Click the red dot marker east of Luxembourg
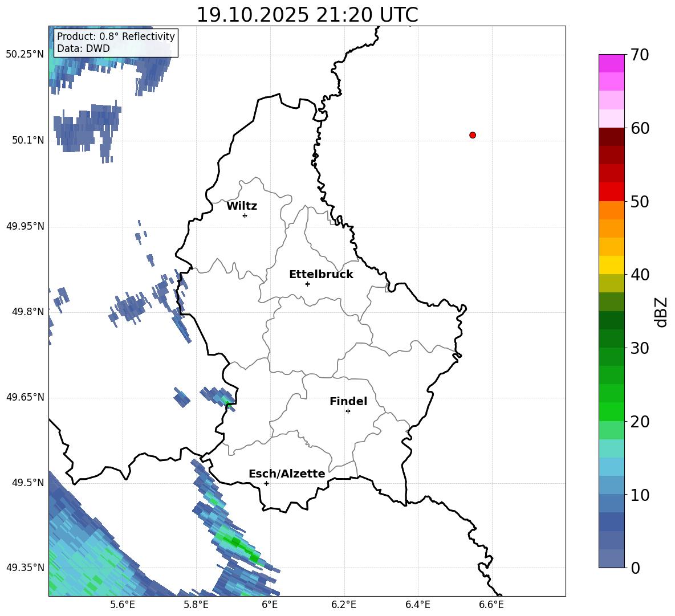This screenshot has width=675, height=616. [473, 135]
